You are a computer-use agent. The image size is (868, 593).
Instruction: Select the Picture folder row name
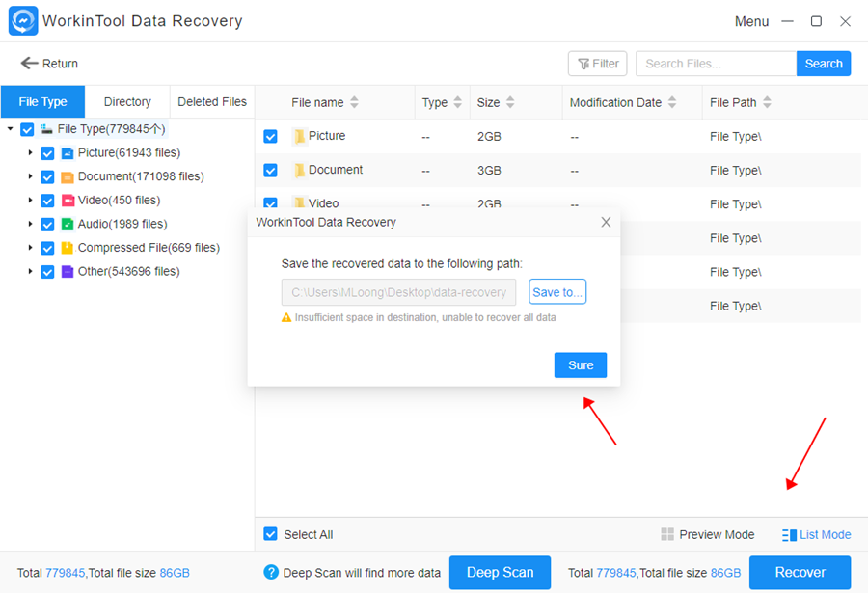click(x=327, y=136)
